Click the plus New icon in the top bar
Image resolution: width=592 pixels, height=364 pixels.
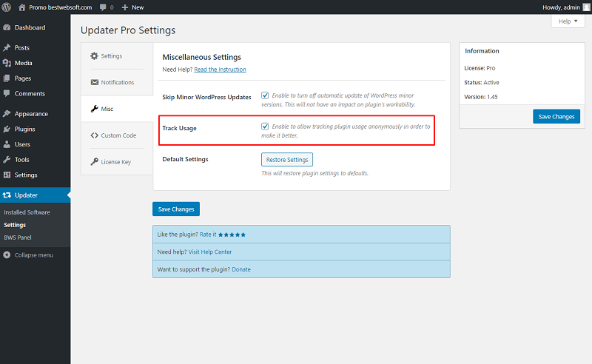125,7
